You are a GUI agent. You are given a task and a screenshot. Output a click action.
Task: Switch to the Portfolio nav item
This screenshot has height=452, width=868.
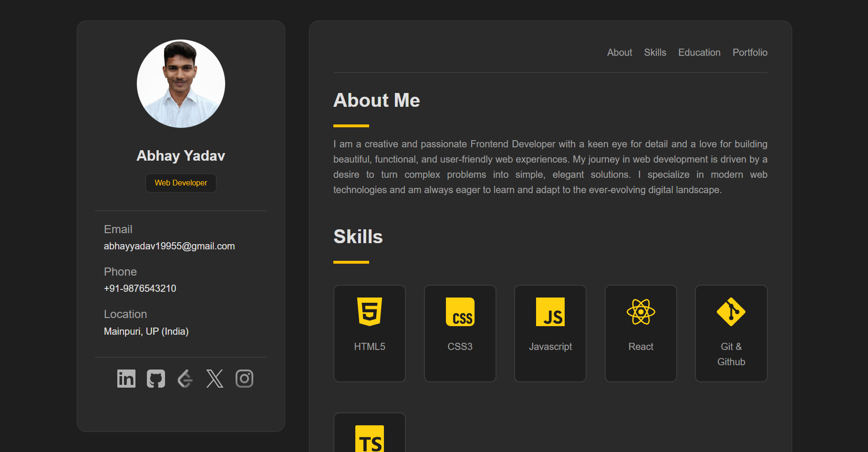pos(750,52)
